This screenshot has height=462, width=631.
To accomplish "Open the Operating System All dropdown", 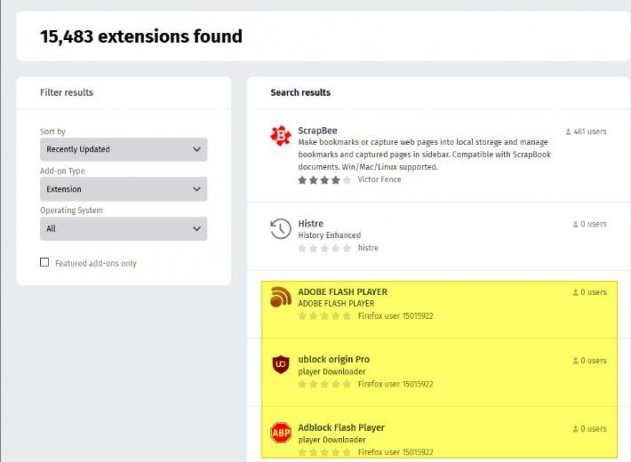I will [123, 229].
